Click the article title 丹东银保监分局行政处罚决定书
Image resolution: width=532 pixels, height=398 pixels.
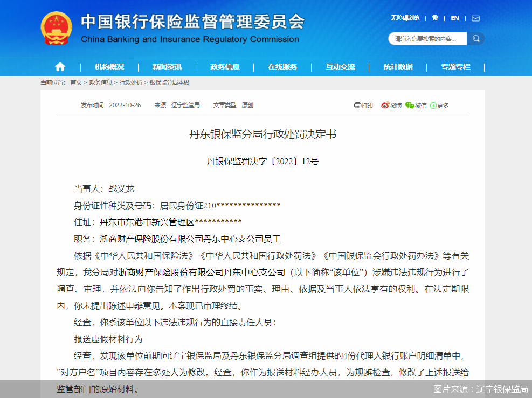tap(262, 134)
